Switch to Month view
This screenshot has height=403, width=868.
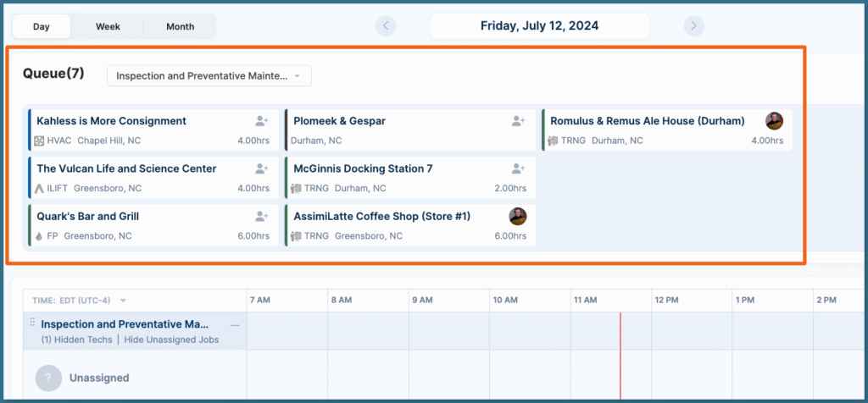click(x=180, y=26)
